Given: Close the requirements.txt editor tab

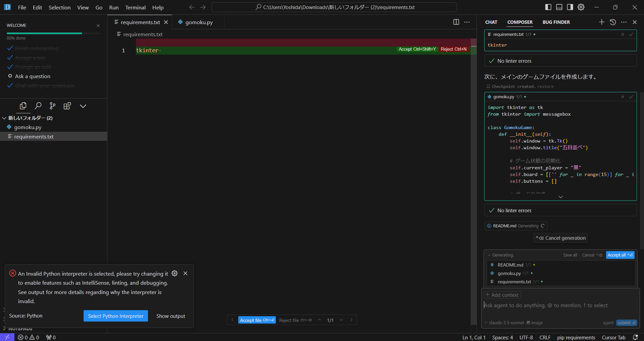Looking at the screenshot, I should (x=166, y=22).
